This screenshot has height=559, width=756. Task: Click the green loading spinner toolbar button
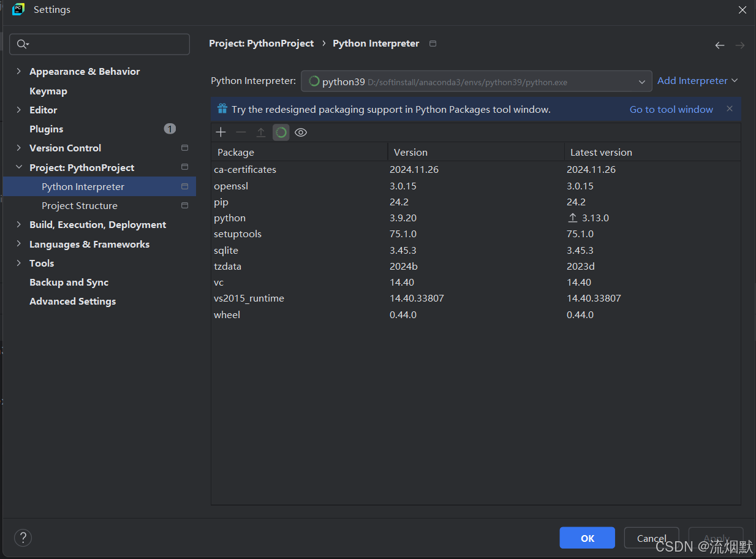coord(281,132)
